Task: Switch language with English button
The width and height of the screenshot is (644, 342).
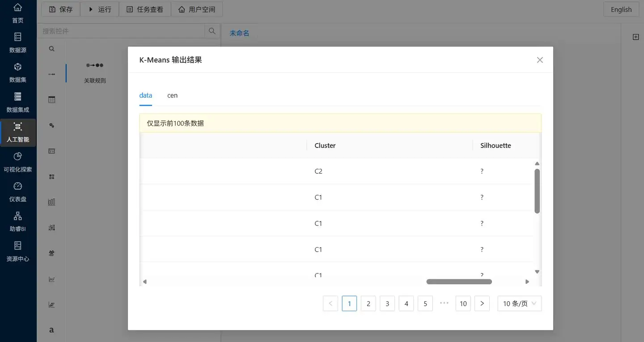Action: tap(621, 9)
